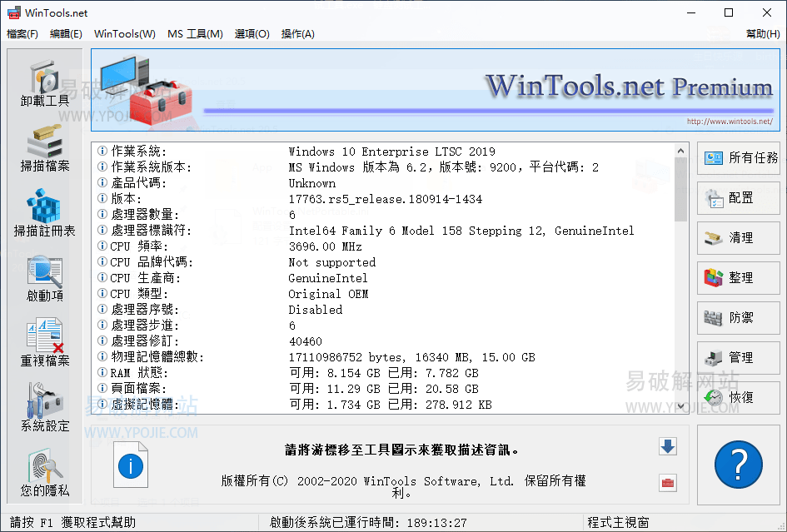Open the 啟動項 (Startup) tool icon
Image resolution: width=787 pixels, height=532 pixels.
click(43, 275)
